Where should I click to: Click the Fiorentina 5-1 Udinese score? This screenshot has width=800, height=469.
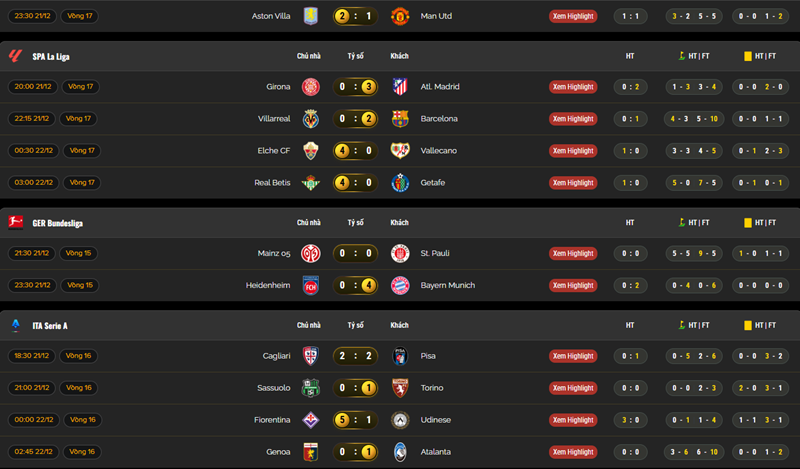point(355,420)
